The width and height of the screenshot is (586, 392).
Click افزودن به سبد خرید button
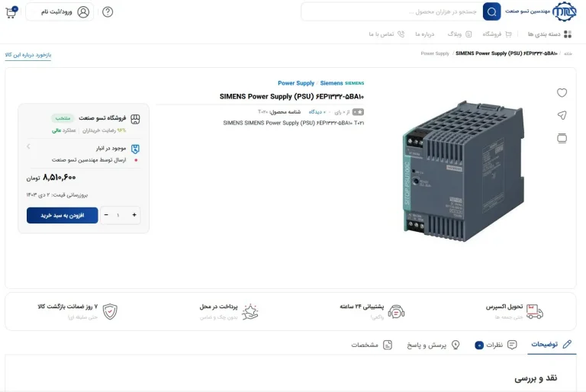pyautogui.click(x=62, y=215)
